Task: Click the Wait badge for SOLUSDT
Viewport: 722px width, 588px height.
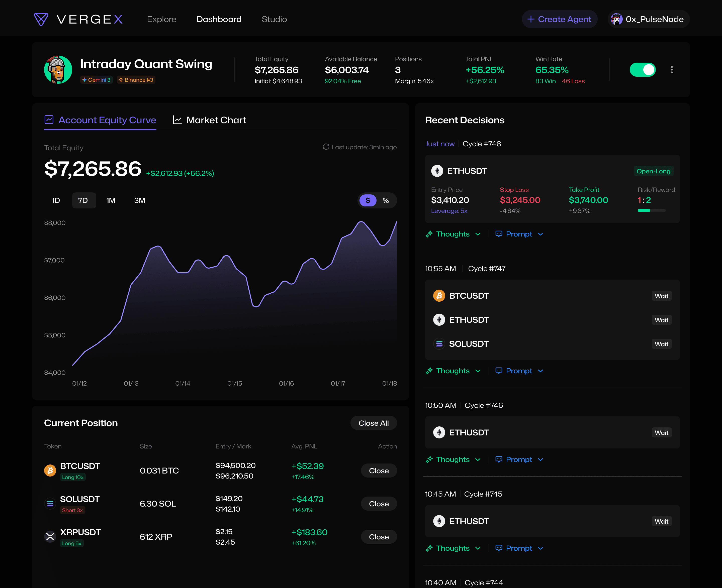Action: (661, 344)
